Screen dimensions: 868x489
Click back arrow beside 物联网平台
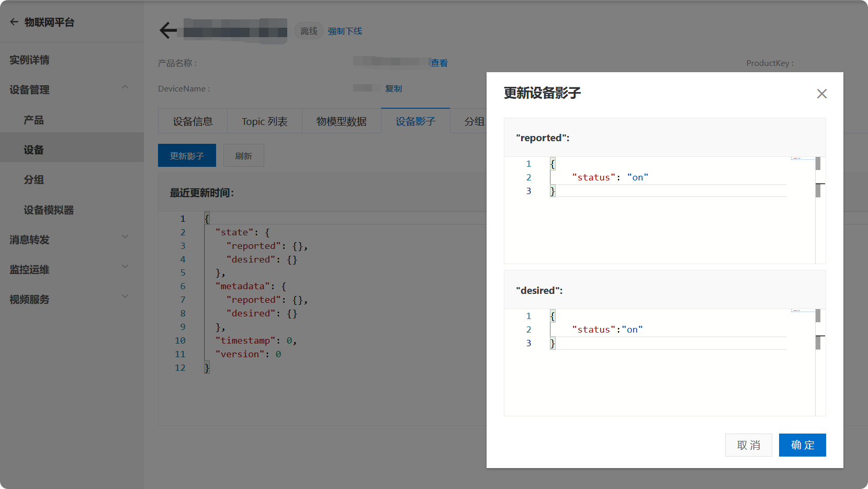14,22
